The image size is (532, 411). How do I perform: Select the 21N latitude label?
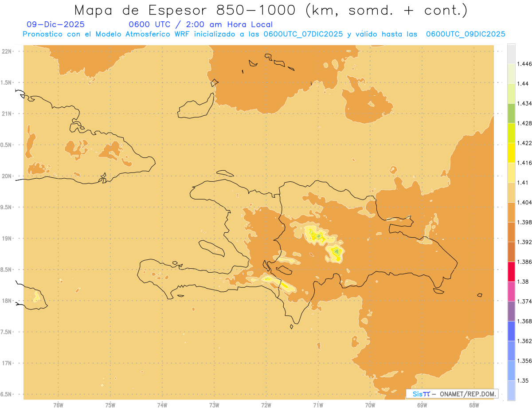(8, 114)
